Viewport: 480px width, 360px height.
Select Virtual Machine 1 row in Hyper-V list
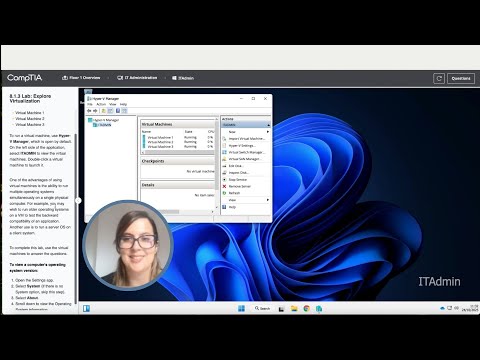click(x=178, y=137)
